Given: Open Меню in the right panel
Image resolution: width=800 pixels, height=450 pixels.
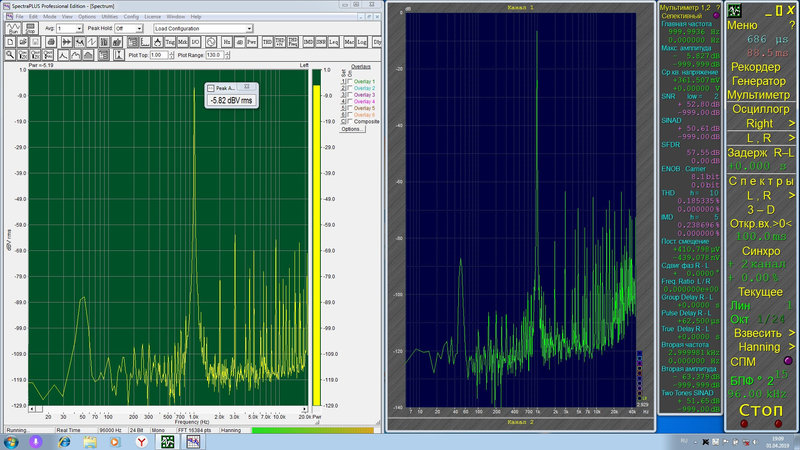Looking at the screenshot, I should point(742,25).
